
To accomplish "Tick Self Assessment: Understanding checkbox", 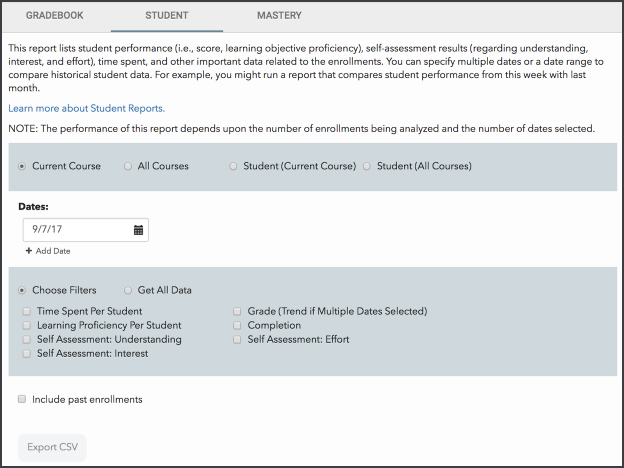I will pos(27,339).
